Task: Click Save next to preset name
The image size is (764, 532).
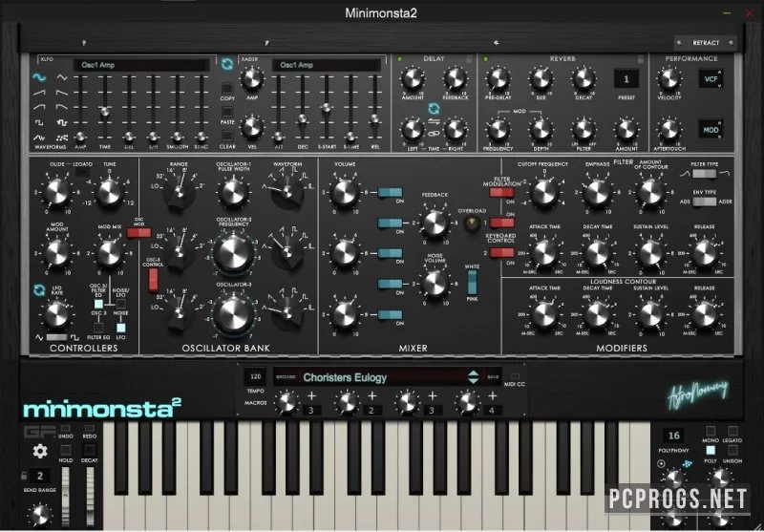Action: point(493,377)
